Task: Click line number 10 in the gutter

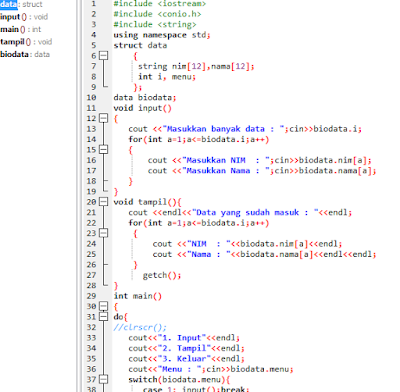Action: click(91, 98)
